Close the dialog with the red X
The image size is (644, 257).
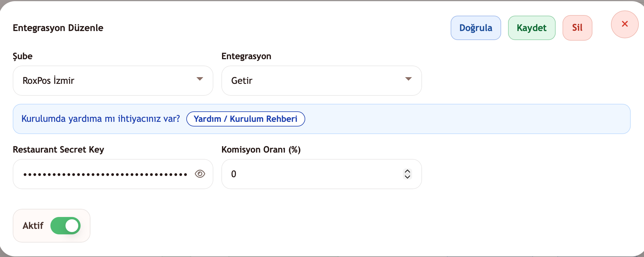(625, 24)
